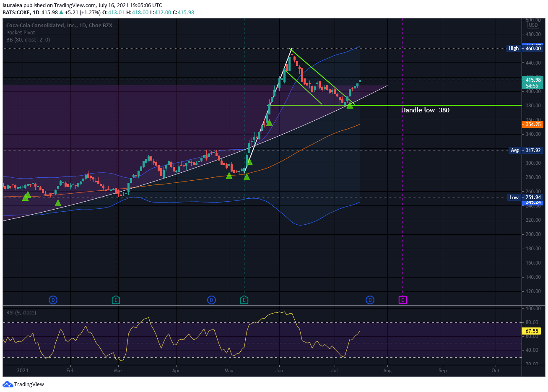Click the 2021 label on time axis
The height and width of the screenshot is (392, 548).
22,371
